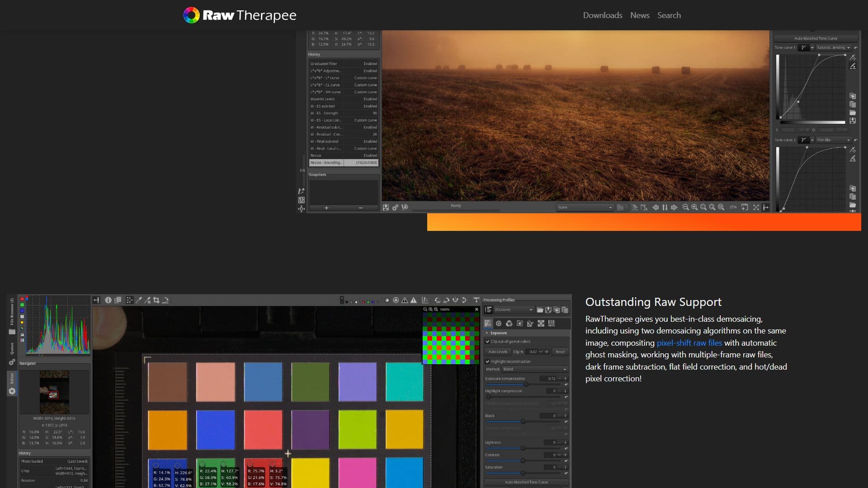868x488 pixels.
Task: Click the navigator thumbnail preview
Action: (54, 392)
